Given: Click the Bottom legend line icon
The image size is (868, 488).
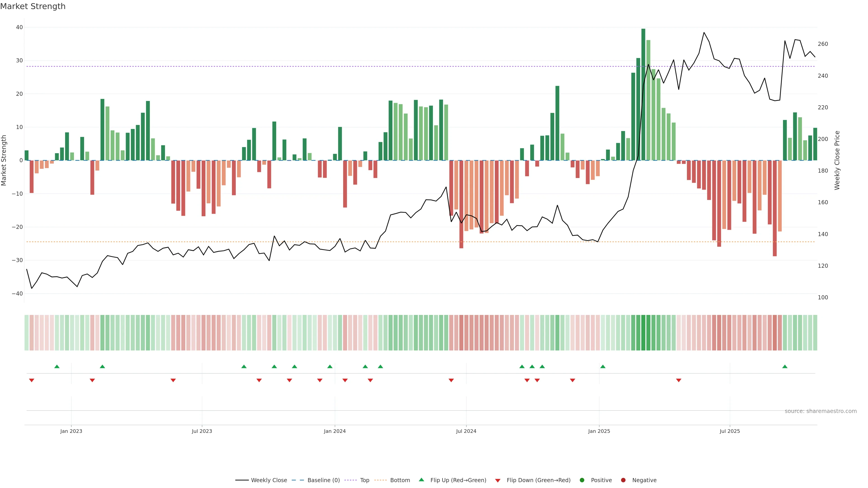Looking at the screenshot, I should (x=380, y=480).
